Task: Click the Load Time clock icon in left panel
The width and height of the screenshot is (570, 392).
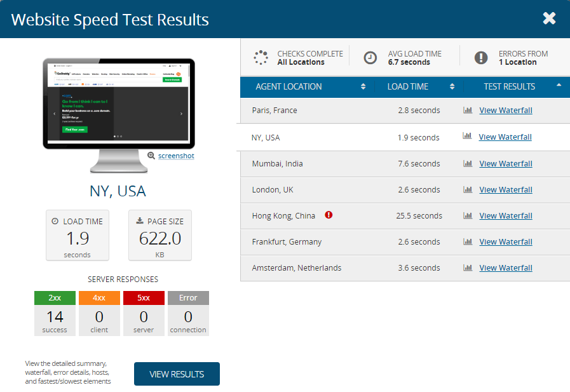Action: point(55,221)
